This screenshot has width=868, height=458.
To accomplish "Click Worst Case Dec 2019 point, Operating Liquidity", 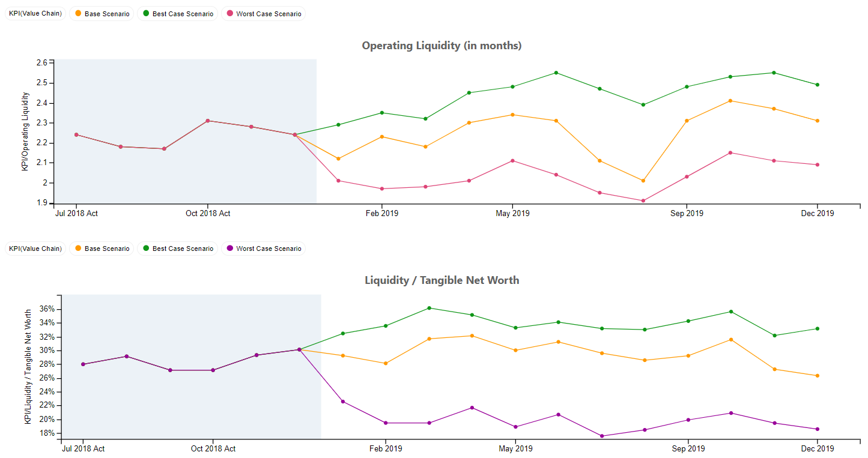I will coord(818,164).
